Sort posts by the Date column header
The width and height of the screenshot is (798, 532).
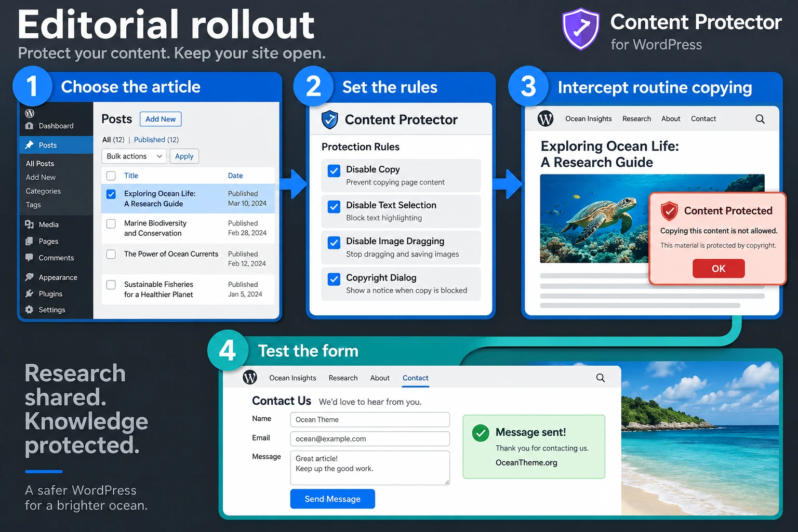coord(235,176)
